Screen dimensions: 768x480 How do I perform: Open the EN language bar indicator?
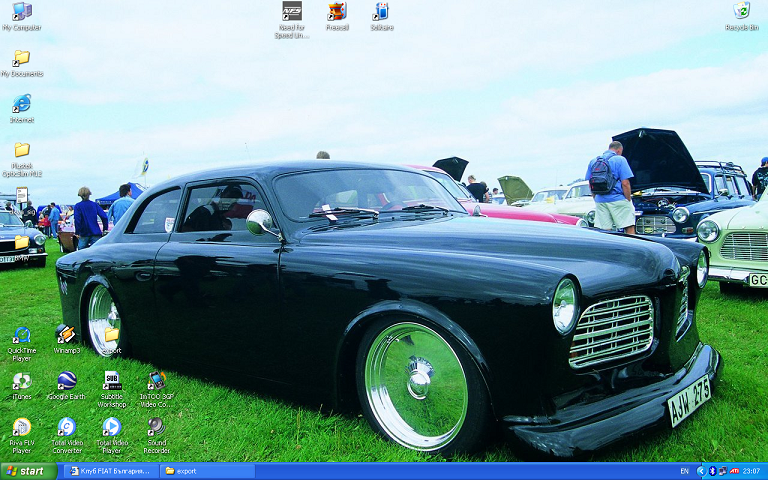click(684, 471)
